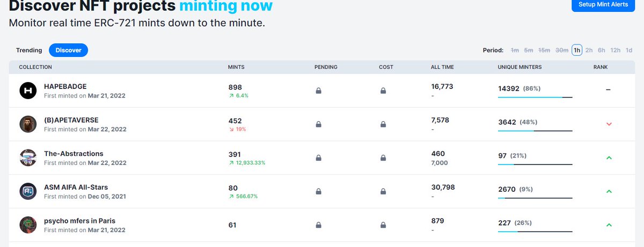The height and width of the screenshot is (247, 644).
Task: Open psycho mfers in Paris name
Action: click(79, 221)
